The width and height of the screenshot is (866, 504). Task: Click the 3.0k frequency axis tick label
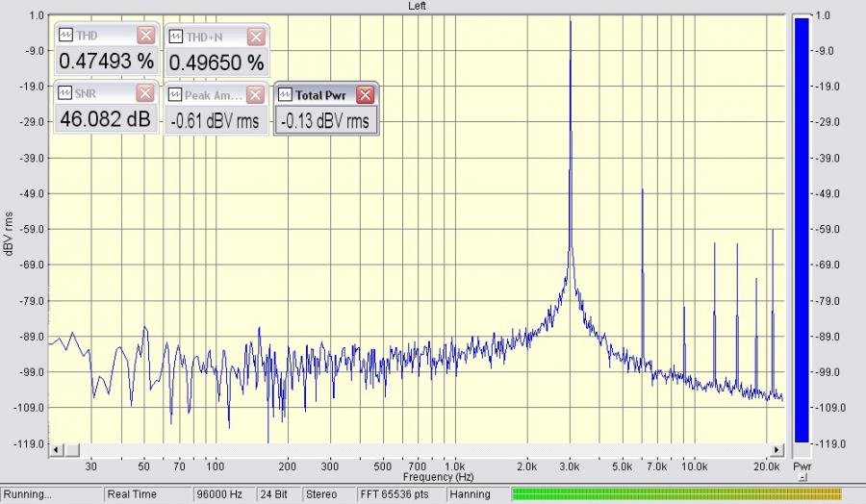(570, 466)
